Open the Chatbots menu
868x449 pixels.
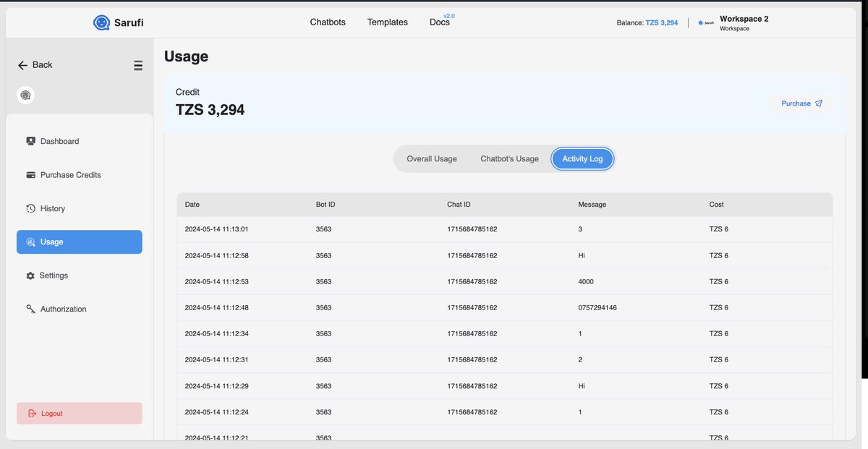click(x=328, y=22)
